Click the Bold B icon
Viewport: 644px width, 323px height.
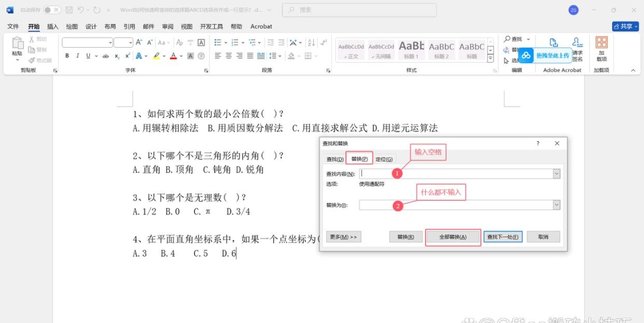[67, 56]
